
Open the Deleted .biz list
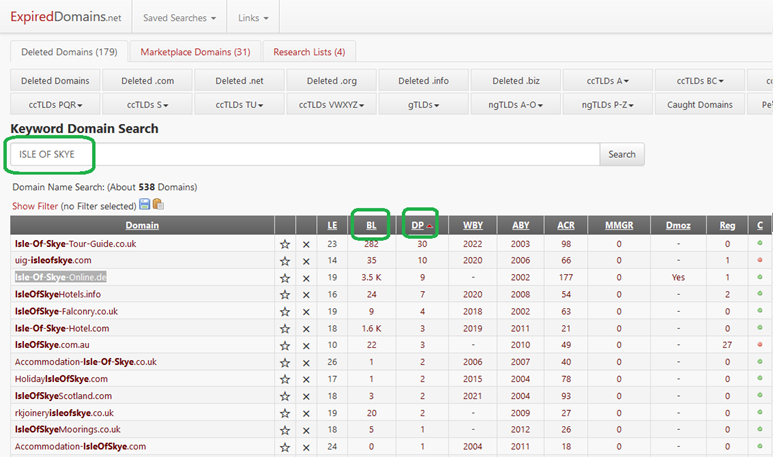click(516, 80)
